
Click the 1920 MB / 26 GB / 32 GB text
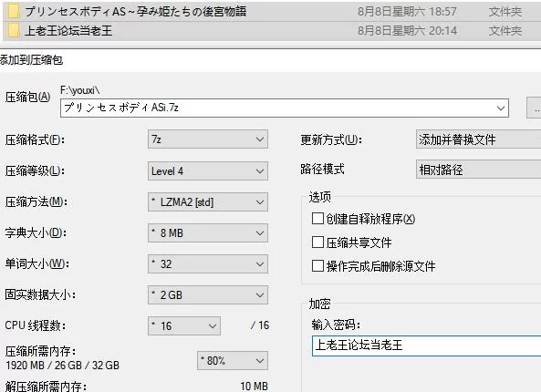(x=62, y=366)
